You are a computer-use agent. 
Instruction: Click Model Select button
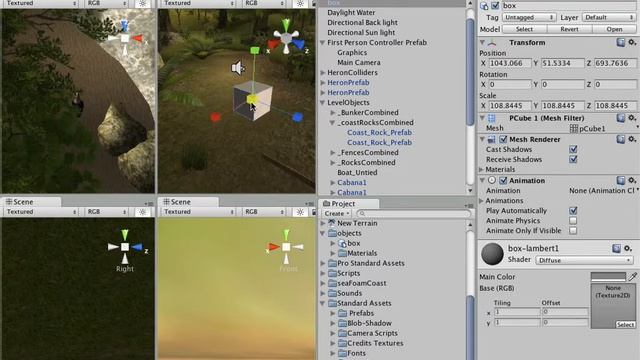(524, 29)
